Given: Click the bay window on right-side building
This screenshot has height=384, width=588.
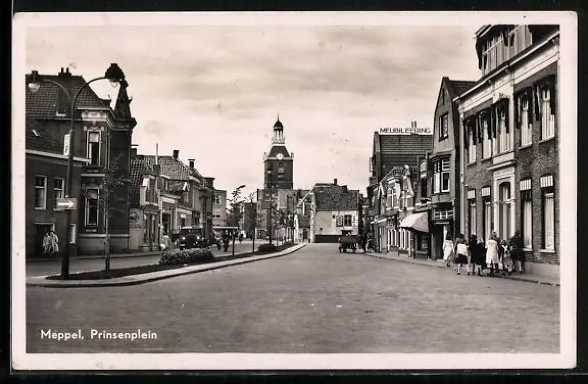Looking at the screenshot, I should tap(441, 176).
